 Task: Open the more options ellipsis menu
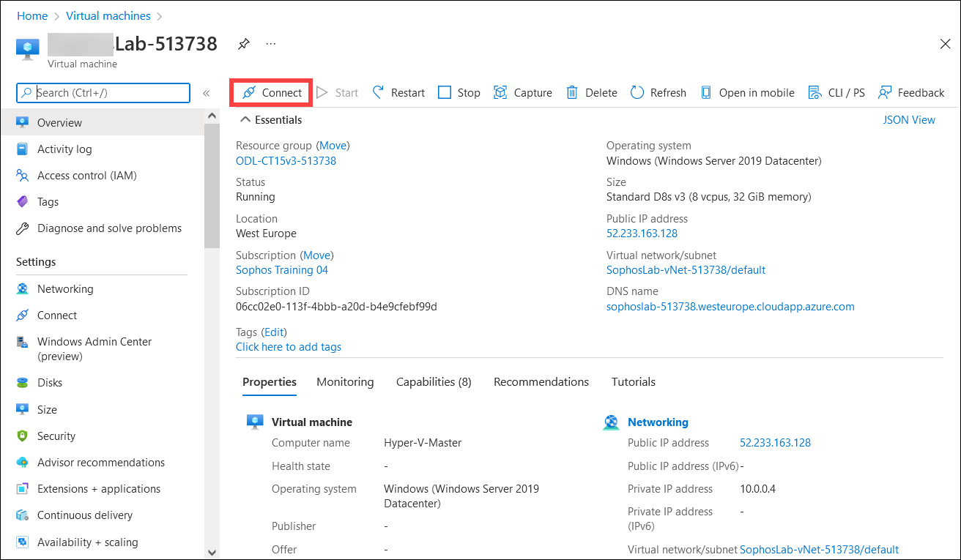(x=271, y=44)
